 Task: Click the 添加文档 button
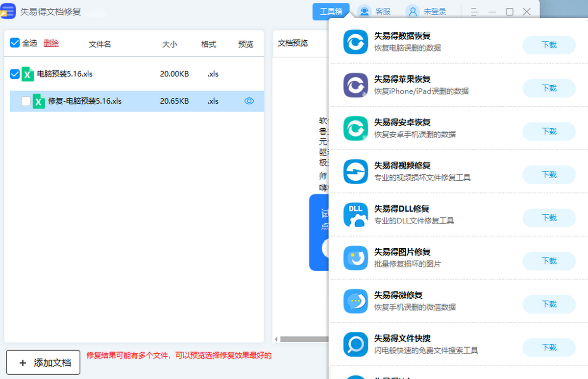[43, 362]
